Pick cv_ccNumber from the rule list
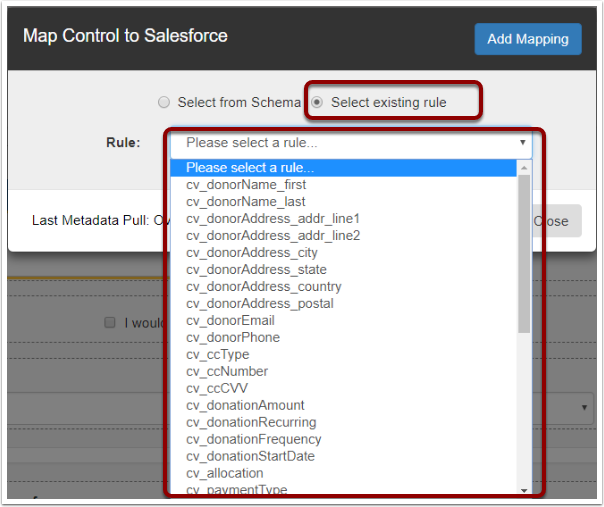The height and width of the screenshot is (507, 604). (x=343, y=371)
